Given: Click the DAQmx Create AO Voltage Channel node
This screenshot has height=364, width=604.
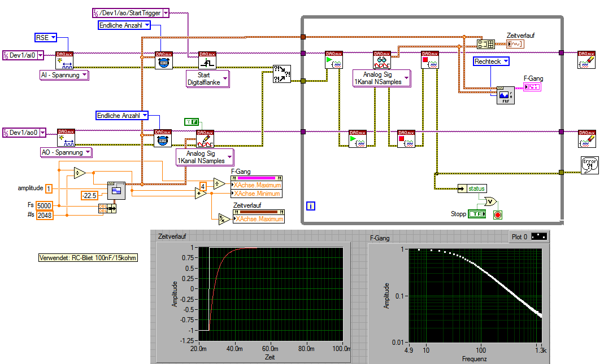Looking at the screenshot, I should 66,138.
